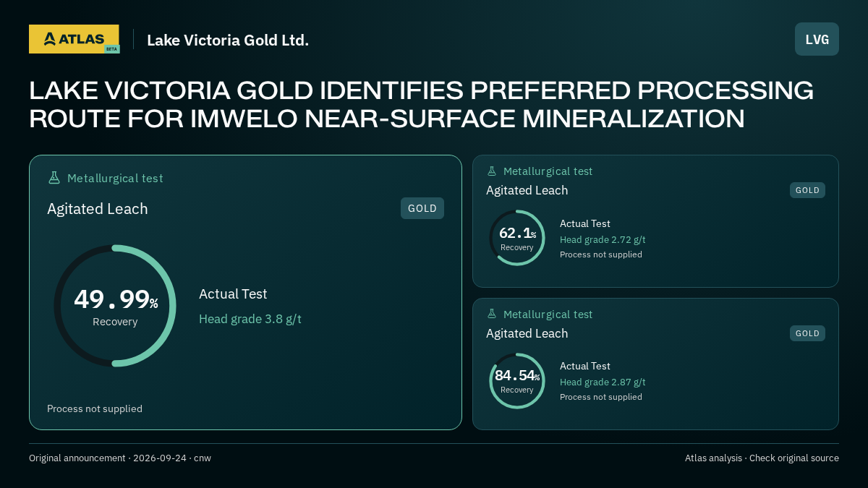Click 'Process not supplied' in the 62.1% card

601,254
